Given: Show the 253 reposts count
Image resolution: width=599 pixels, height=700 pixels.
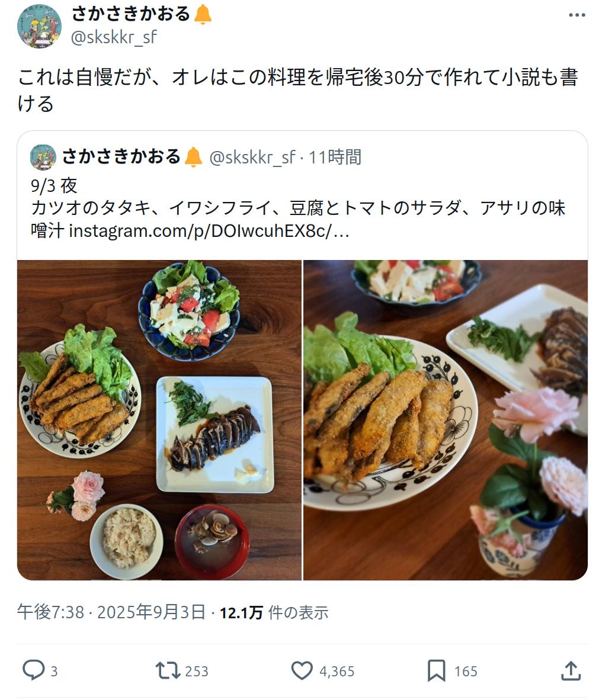Looking at the screenshot, I should pos(197,671).
